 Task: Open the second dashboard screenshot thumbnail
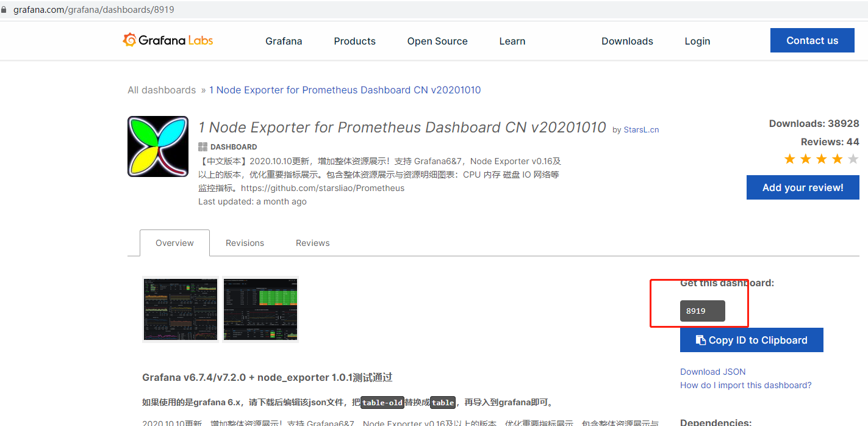(261, 309)
